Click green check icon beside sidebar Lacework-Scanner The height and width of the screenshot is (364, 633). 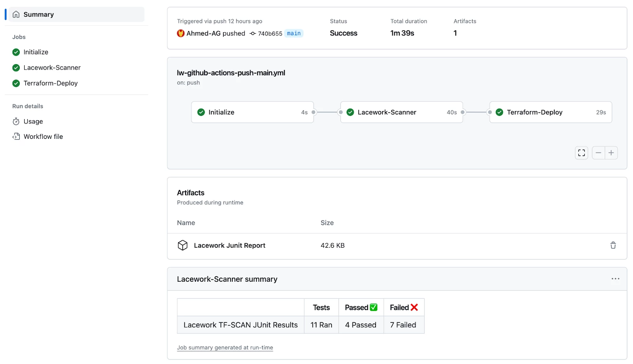pyautogui.click(x=16, y=68)
